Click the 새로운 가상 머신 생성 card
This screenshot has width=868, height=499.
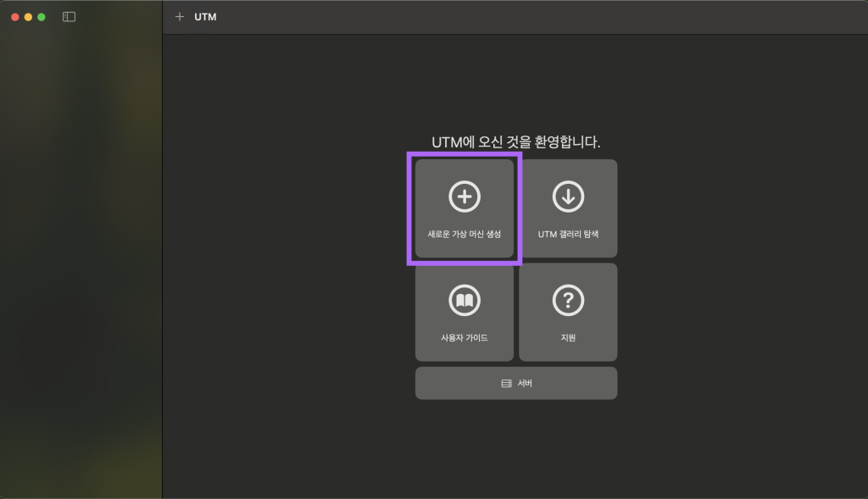[464, 208]
